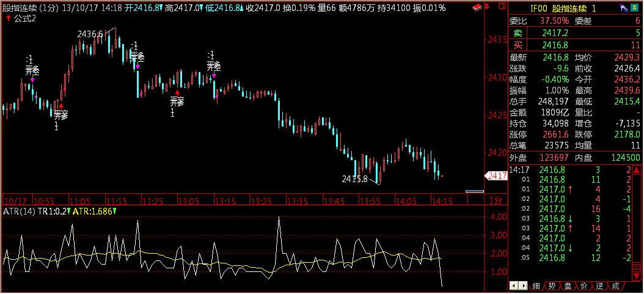Click the 2417 current price tag
The width and height of the screenshot is (644, 294).
click(x=496, y=176)
